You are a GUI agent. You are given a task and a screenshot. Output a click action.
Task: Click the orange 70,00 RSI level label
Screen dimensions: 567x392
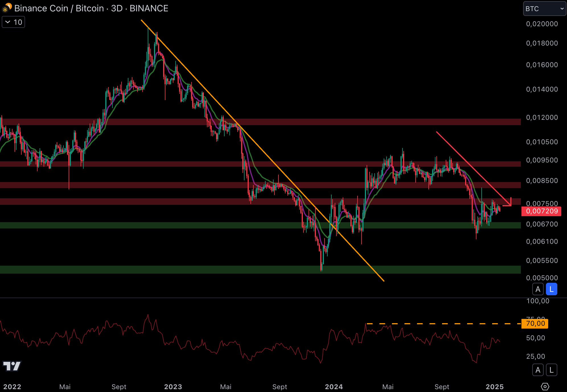535,323
